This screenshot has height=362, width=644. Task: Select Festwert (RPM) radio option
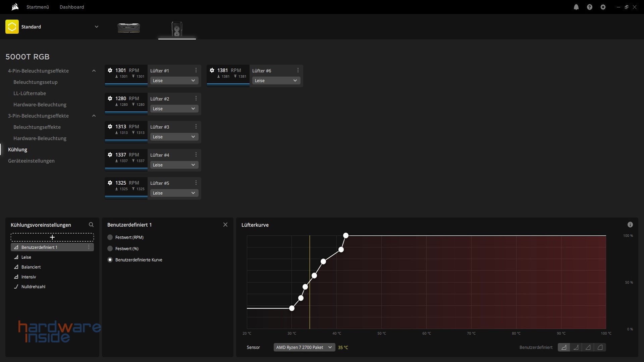tap(110, 237)
